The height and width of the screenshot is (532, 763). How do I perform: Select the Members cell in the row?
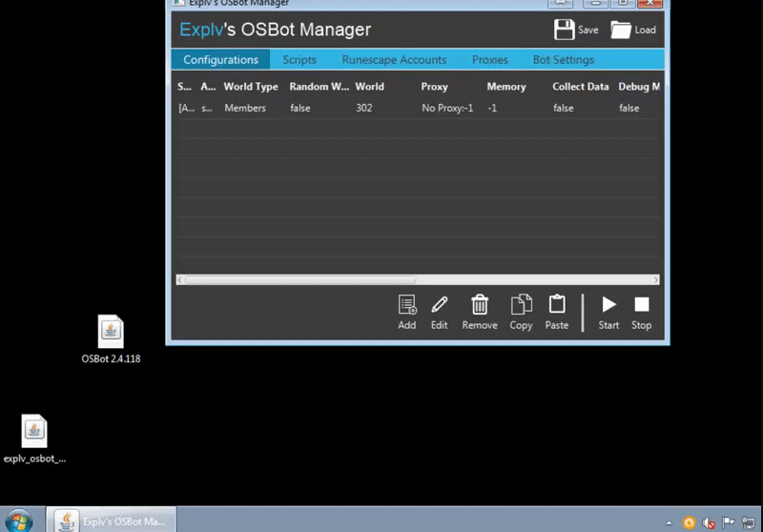[x=245, y=108]
